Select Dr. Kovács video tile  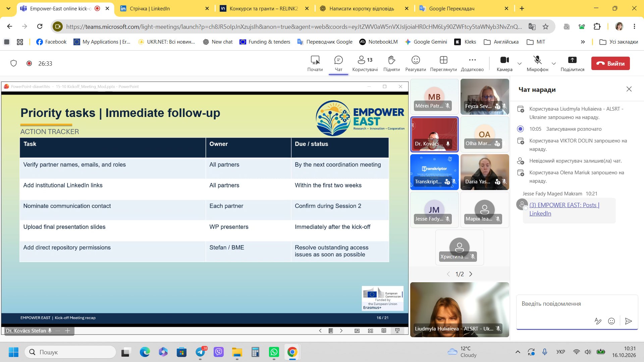click(434, 134)
